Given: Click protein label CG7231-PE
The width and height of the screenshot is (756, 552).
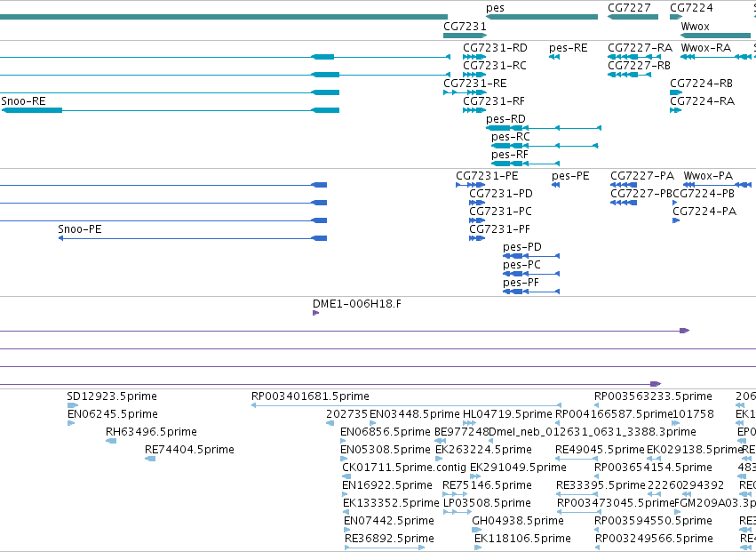Looking at the screenshot, I should (x=488, y=176).
